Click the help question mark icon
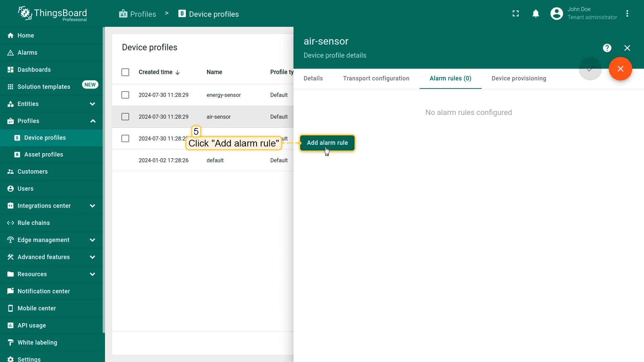This screenshot has height=362, width=644. pos(607,48)
